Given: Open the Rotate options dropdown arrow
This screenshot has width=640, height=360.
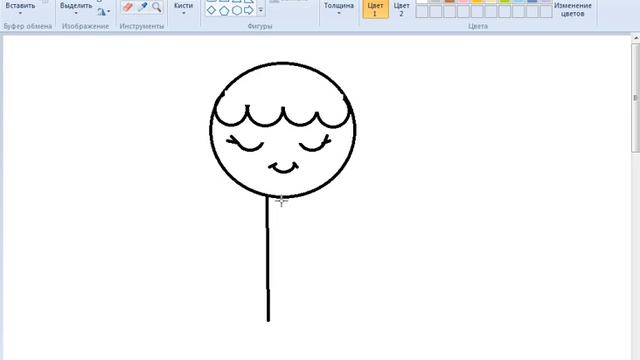Looking at the screenshot, I should click(x=109, y=12).
